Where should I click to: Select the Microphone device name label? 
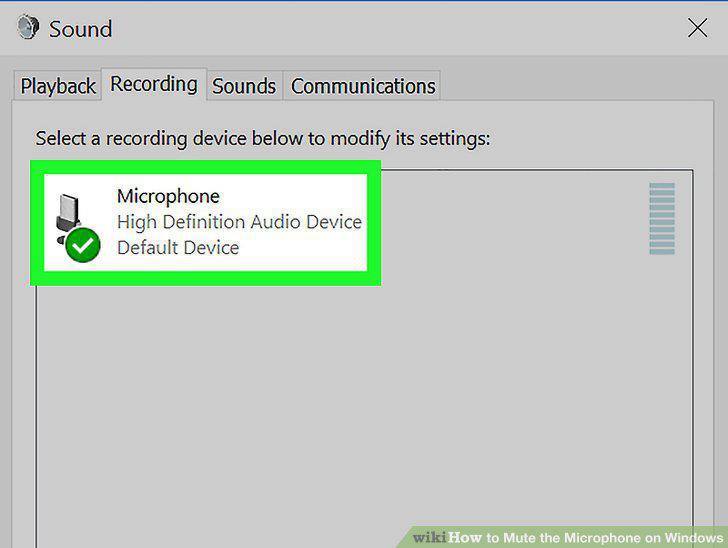click(168, 196)
